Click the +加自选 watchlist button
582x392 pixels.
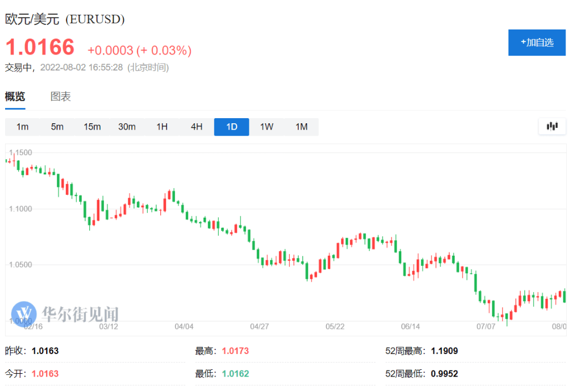537,42
